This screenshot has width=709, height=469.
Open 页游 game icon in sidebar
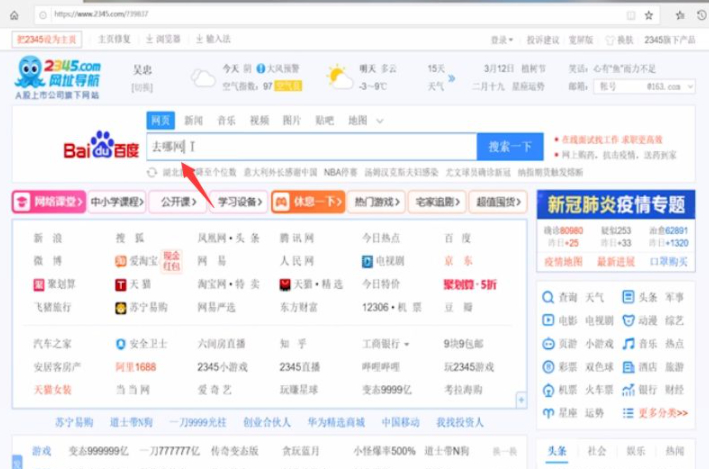click(548, 343)
